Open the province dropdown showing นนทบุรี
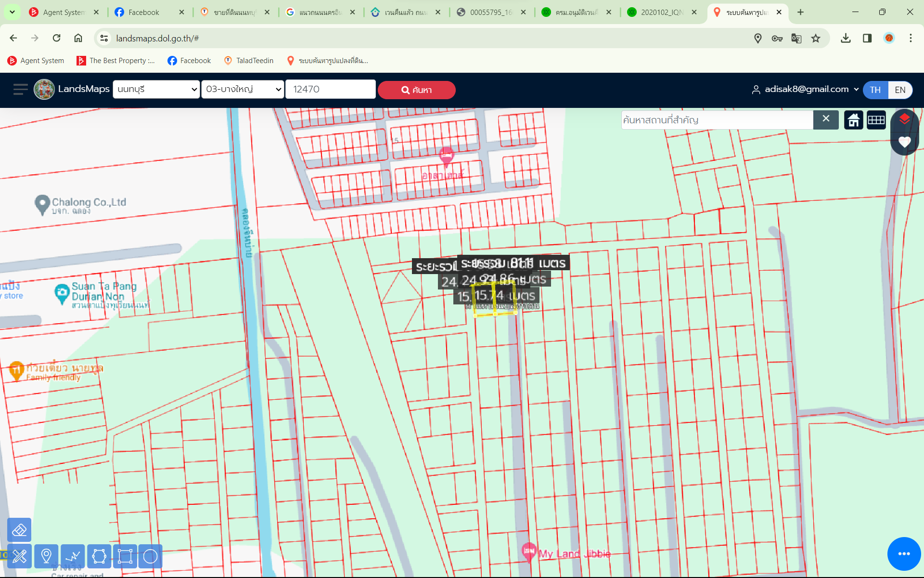Viewport: 924px width, 578px height. click(156, 89)
